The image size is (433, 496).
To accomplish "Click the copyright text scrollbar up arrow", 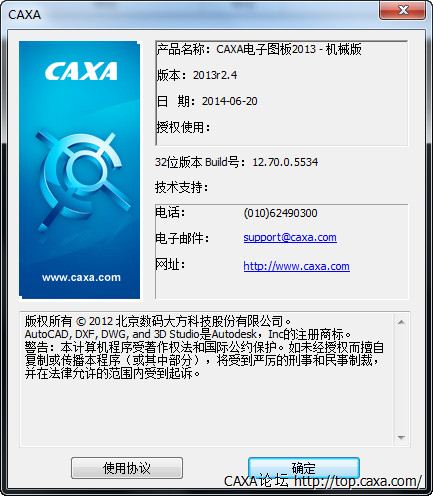I will [401, 322].
